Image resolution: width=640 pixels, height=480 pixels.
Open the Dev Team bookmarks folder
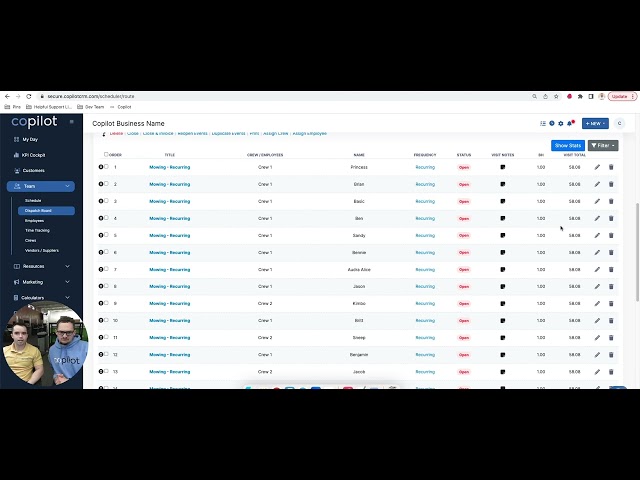91,107
